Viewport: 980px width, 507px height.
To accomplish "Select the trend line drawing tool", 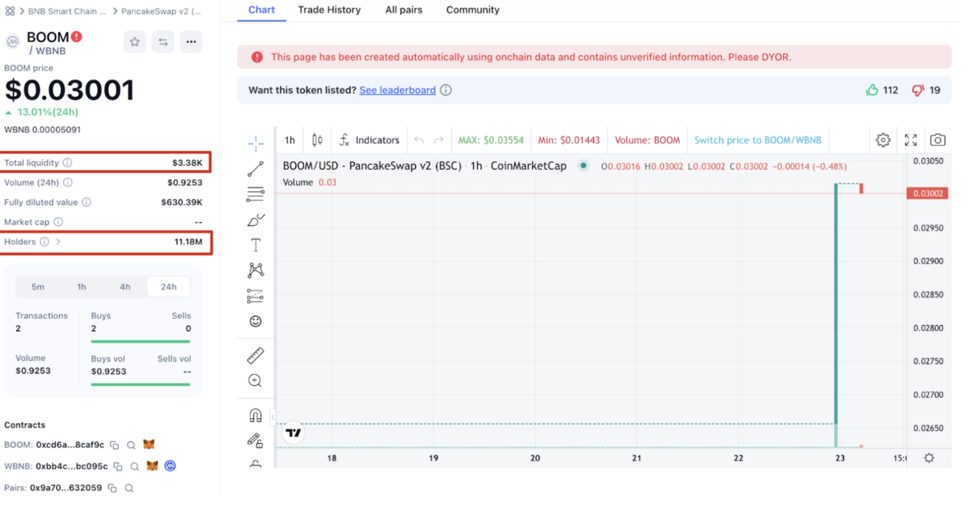I will tap(255, 169).
